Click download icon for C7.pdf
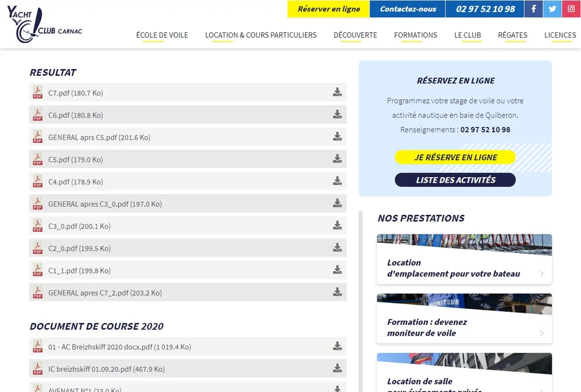581x392 pixels. pyautogui.click(x=337, y=93)
